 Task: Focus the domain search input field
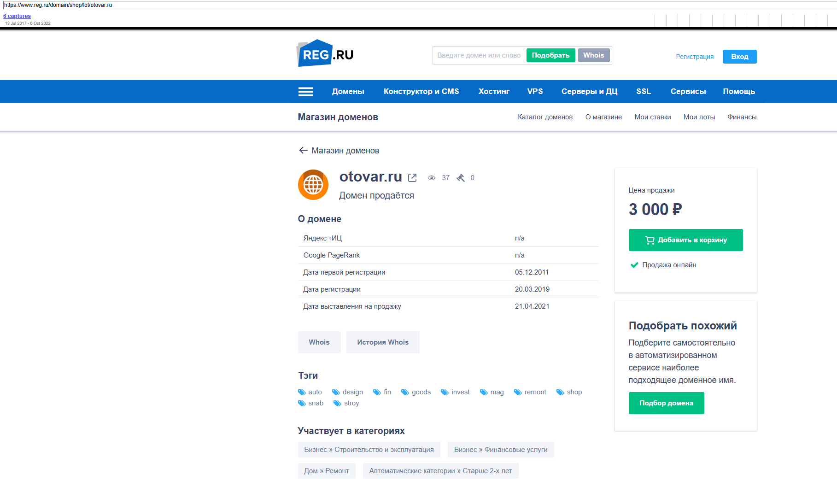(479, 55)
